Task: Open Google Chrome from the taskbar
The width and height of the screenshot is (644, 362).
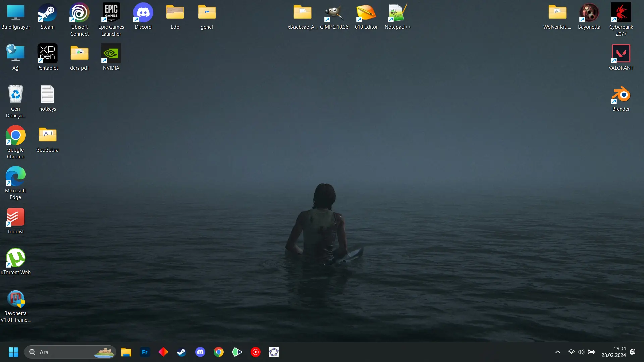Action: (219, 352)
